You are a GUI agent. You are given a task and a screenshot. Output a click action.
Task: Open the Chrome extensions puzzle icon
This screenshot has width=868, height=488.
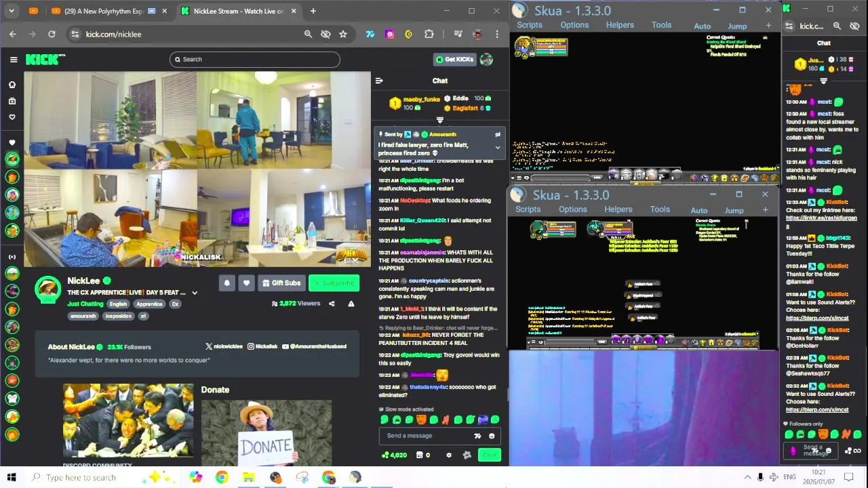coord(429,34)
